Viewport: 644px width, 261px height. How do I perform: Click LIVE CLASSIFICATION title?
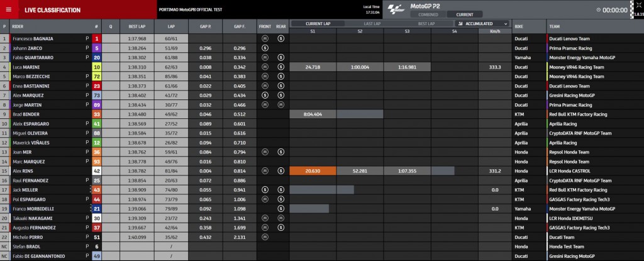point(53,10)
